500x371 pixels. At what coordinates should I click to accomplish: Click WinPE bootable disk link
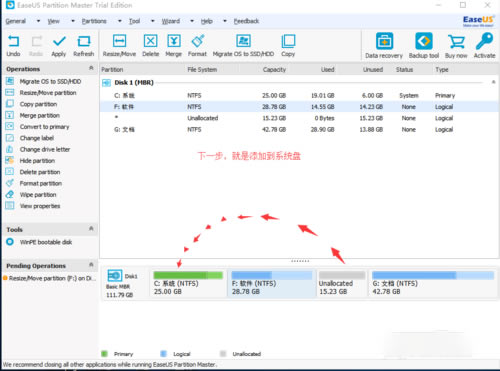(x=46, y=242)
